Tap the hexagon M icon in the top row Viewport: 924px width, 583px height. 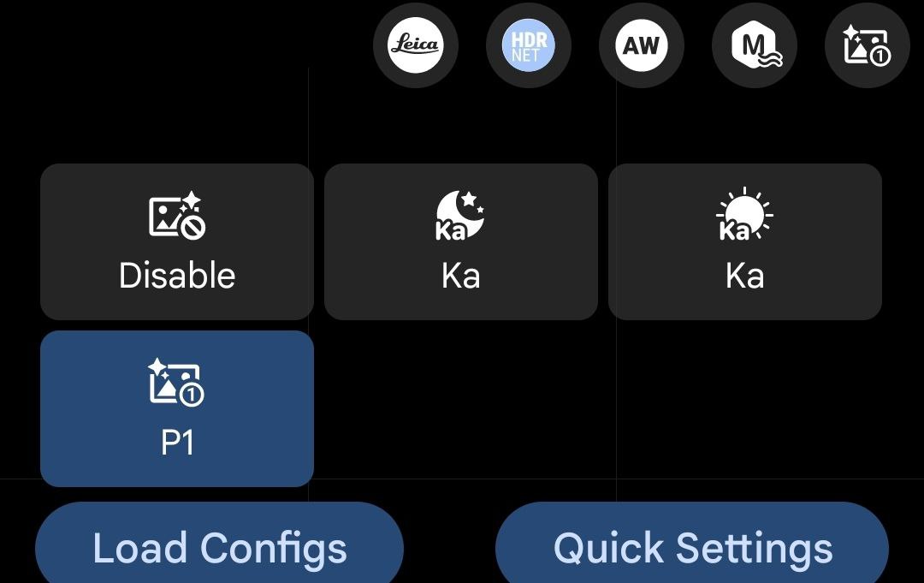(x=755, y=45)
